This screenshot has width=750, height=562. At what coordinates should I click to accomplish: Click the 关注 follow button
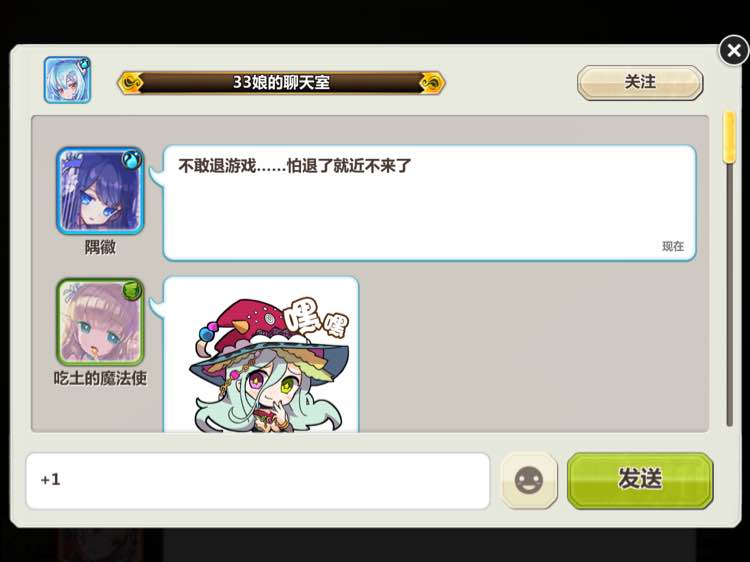pos(640,82)
